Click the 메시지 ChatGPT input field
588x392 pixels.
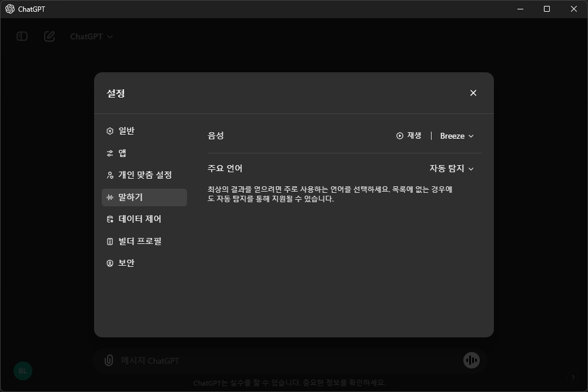tap(289, 360)
